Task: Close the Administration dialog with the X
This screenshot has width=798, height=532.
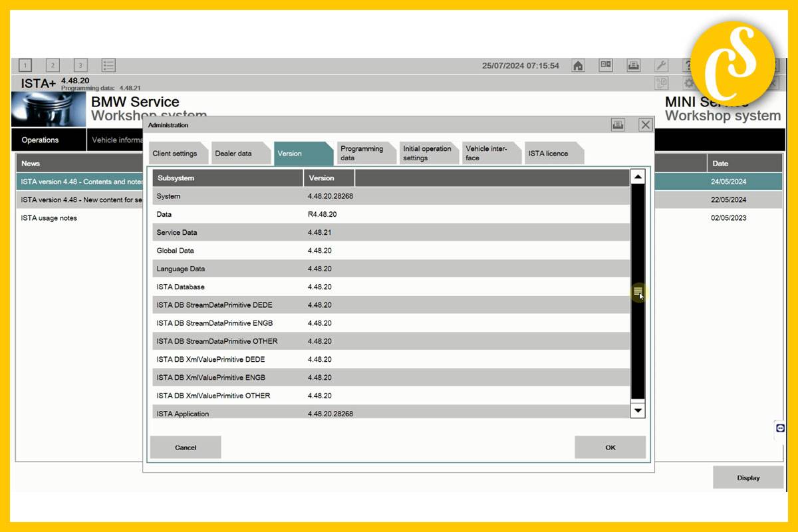Action: [645, 124]
